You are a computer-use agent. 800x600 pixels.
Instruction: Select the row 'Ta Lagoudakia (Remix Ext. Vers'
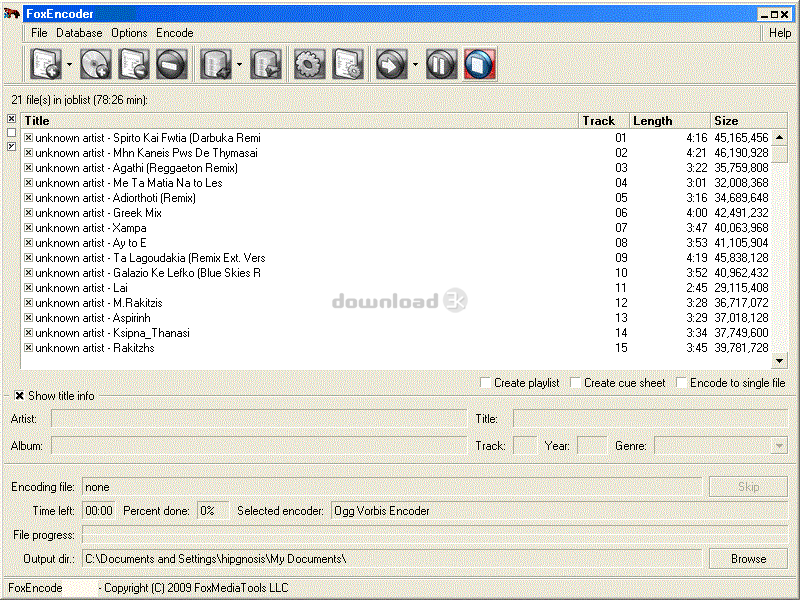[x=396, y=258]
